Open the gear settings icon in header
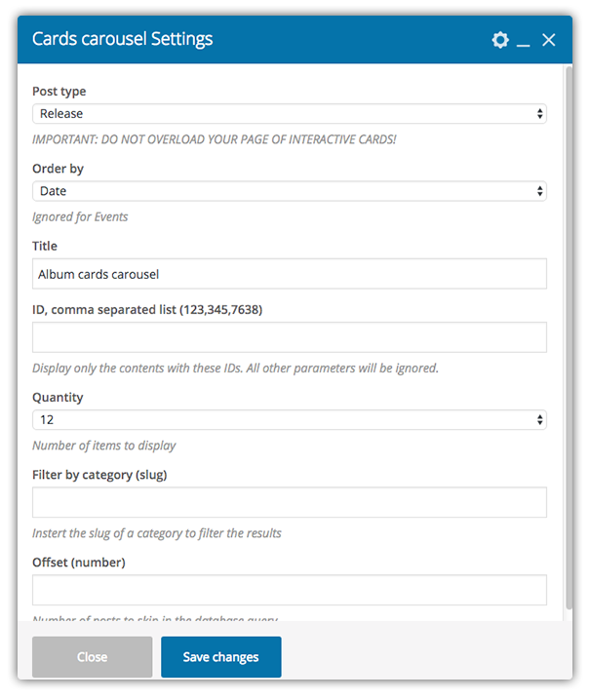Screen dimensions: 590x700 (500, 40)
